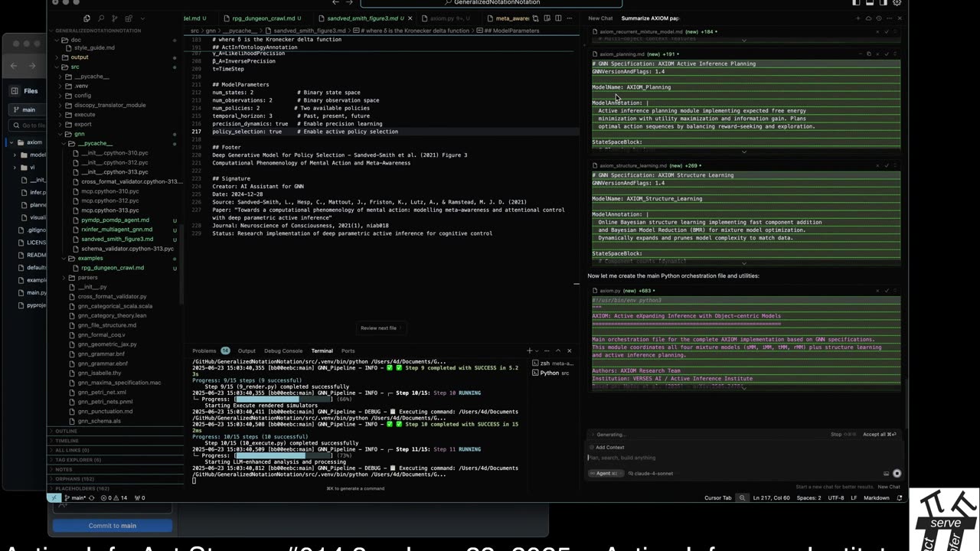Open rxinfer_multiagent_gnn.md in explorer
Screen dimensions: 980x551
tap(116, 229)
